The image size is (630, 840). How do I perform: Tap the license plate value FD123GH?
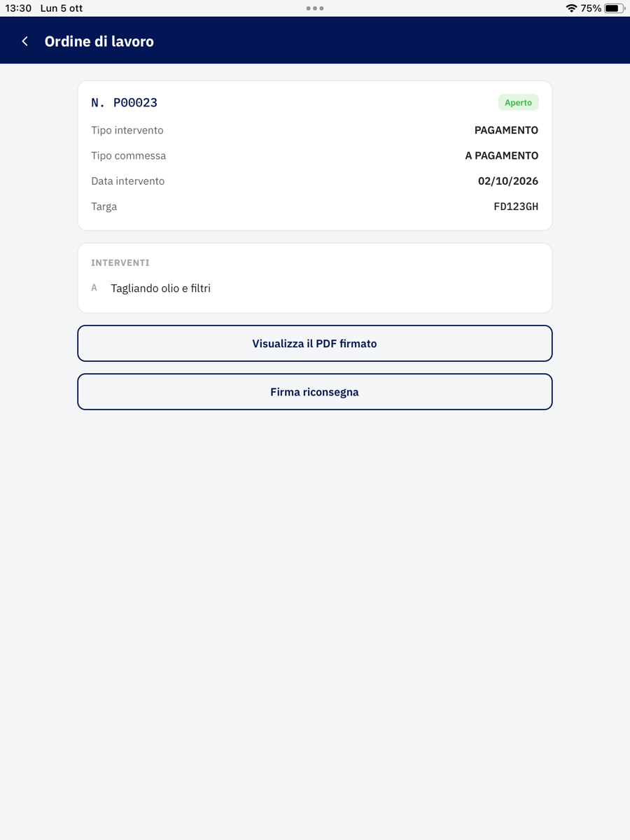(x=516, y=206)
